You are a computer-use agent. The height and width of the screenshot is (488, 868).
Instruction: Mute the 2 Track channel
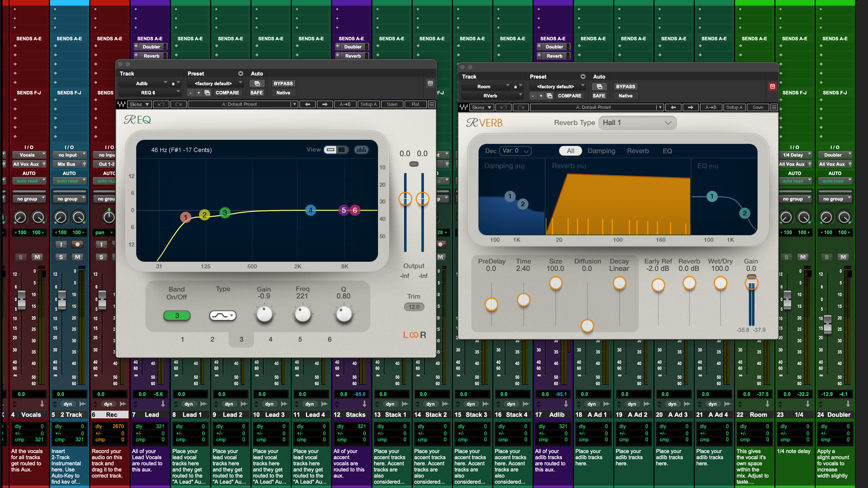(78, 257)
